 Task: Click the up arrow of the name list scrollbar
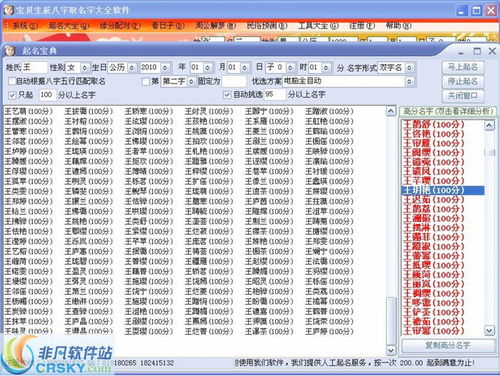click(391, 111)
